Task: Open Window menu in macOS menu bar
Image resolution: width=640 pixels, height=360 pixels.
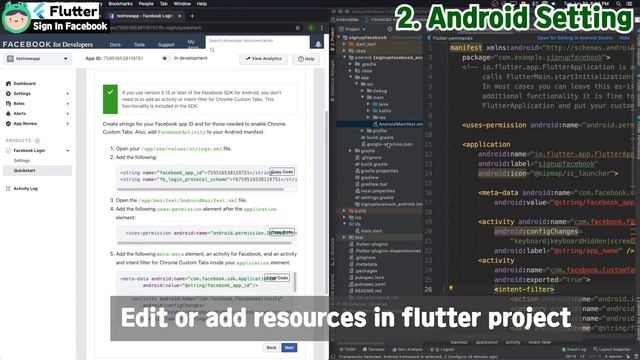Action: point(182,4)
